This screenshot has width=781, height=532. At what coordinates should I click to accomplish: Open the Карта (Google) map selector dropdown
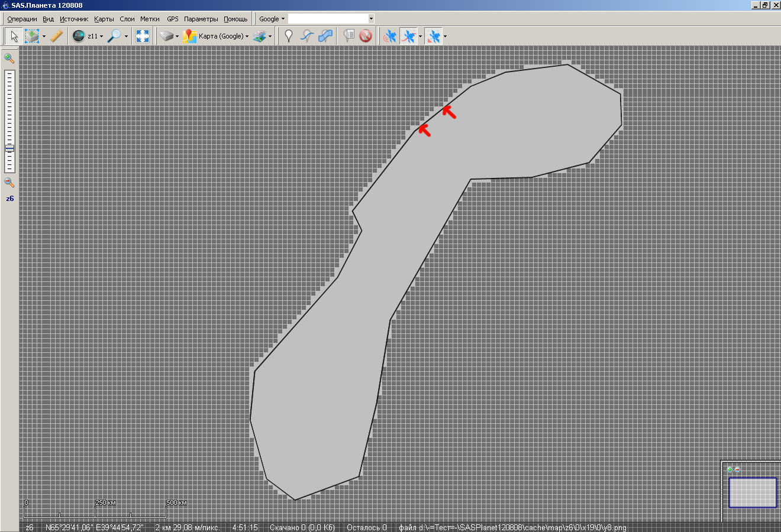pos(247,37)
